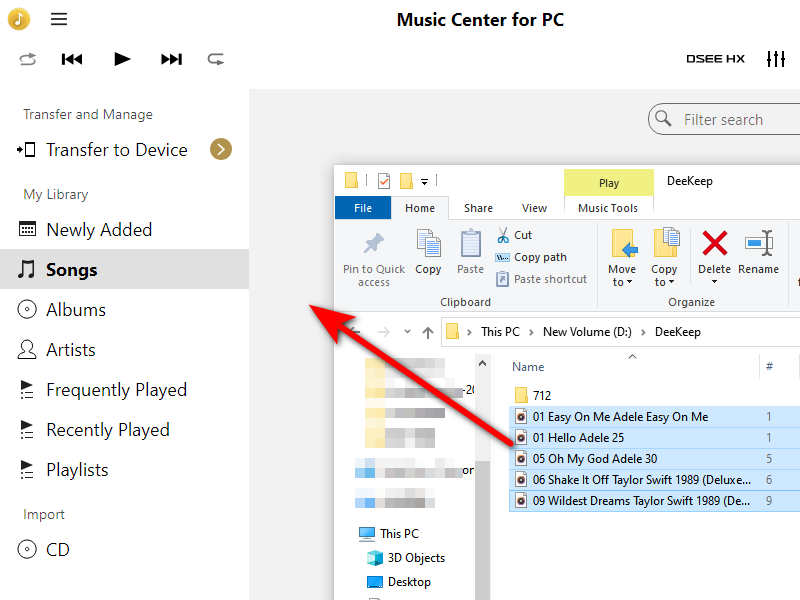This screenshot has height=600, width=800.
Task: Click Pin to Quick access
Action: [x=373, y=260]
